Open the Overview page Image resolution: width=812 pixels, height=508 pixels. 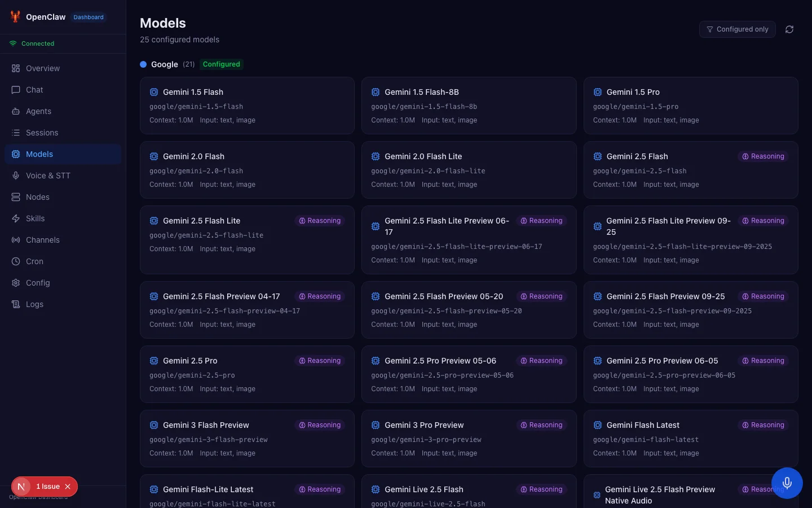point(42,68)
